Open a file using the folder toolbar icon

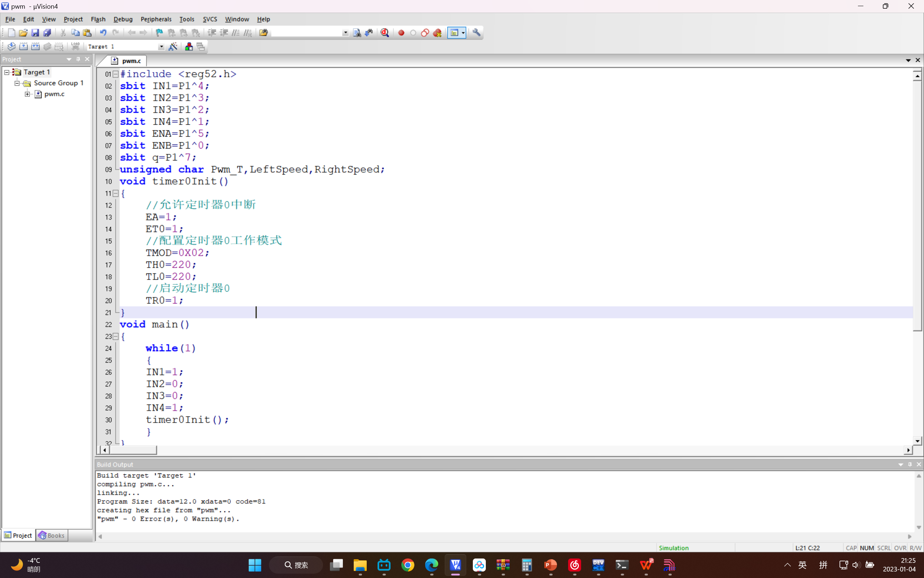tap(23, 33)
